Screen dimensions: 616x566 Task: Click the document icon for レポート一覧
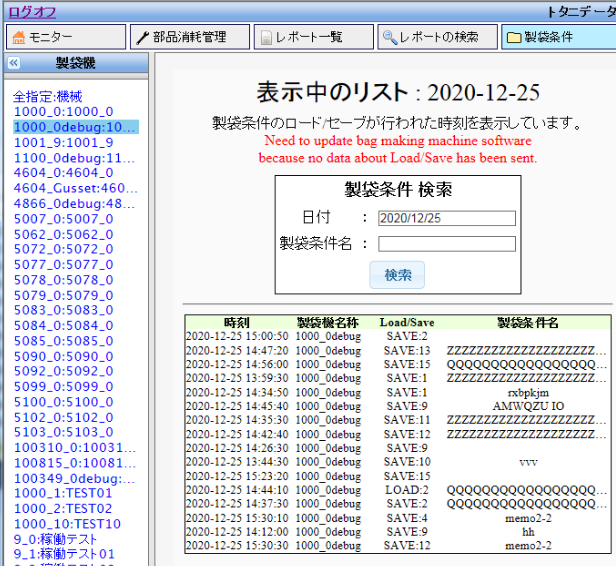[265, 37]
